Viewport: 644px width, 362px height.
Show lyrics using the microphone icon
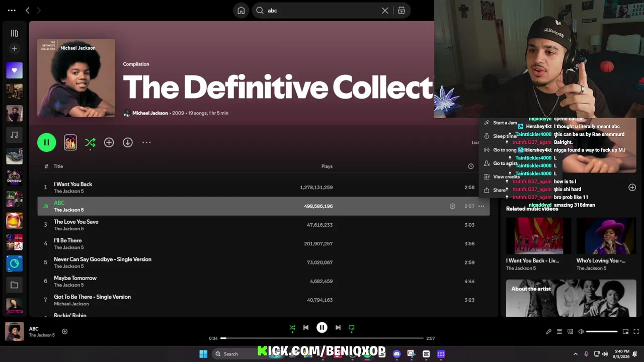(548, 332)
